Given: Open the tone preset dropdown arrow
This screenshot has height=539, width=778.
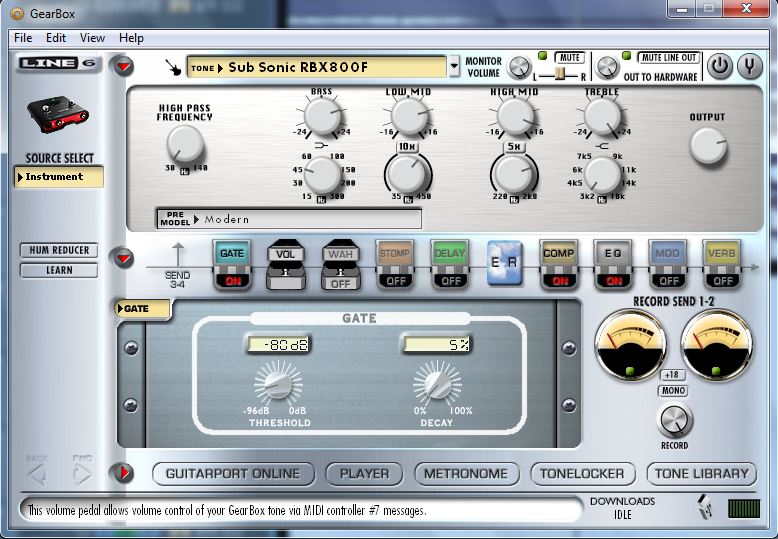Looking at the screenshot, I should [x=454, y=67].
